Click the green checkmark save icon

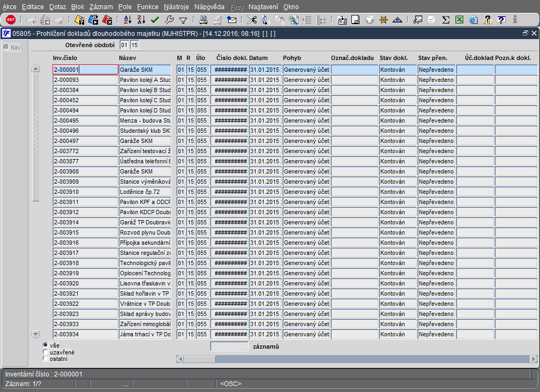click(155, 20)
